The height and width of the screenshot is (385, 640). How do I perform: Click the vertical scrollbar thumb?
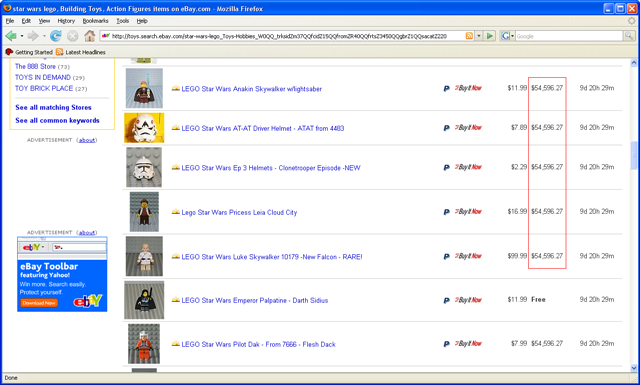(633, 155)
